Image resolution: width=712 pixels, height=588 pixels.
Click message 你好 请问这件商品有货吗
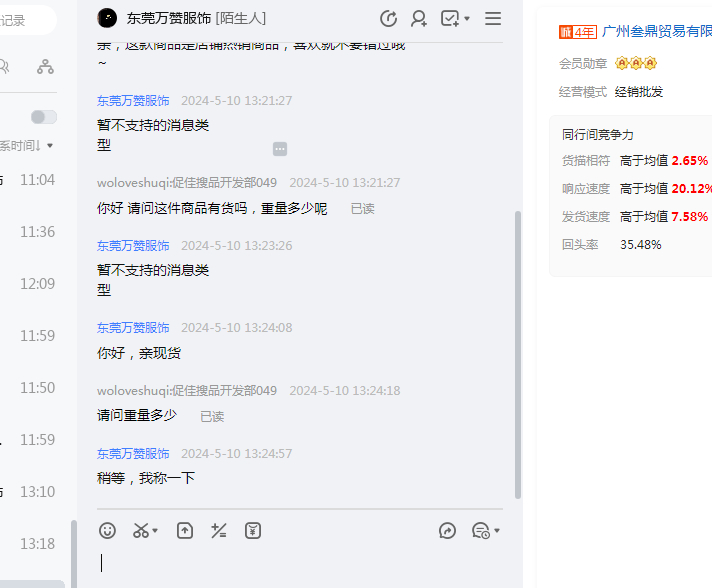(x=212, y=208)
